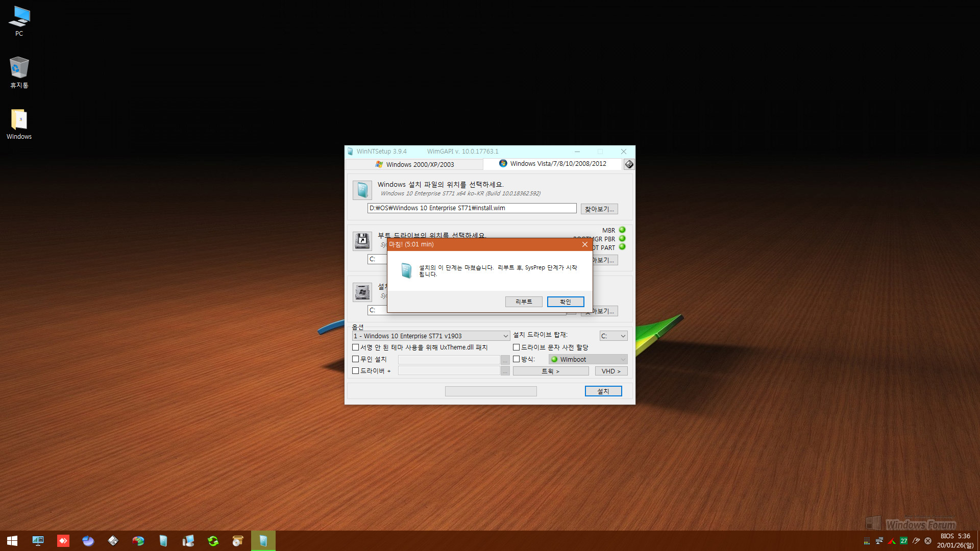This screenshot has height=551, width=980.
Task: Select the 휴지통 recycle bin icon
Action: coord(19,72)
